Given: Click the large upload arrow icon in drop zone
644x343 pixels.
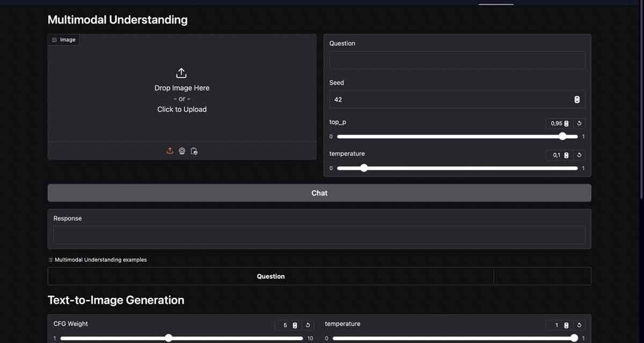Looking at the screenshot, I should pos(181,73).
